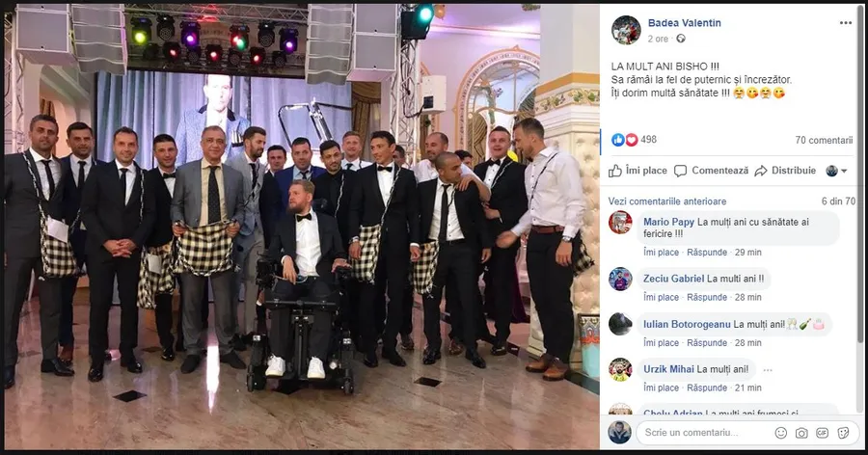
Task: Open the sticker picker icon
Action: (x=843, y=432)
